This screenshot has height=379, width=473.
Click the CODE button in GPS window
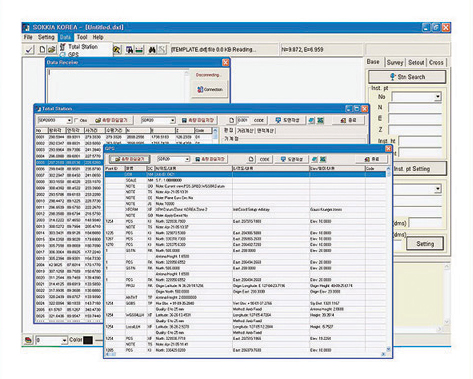[x=264, y=159]
